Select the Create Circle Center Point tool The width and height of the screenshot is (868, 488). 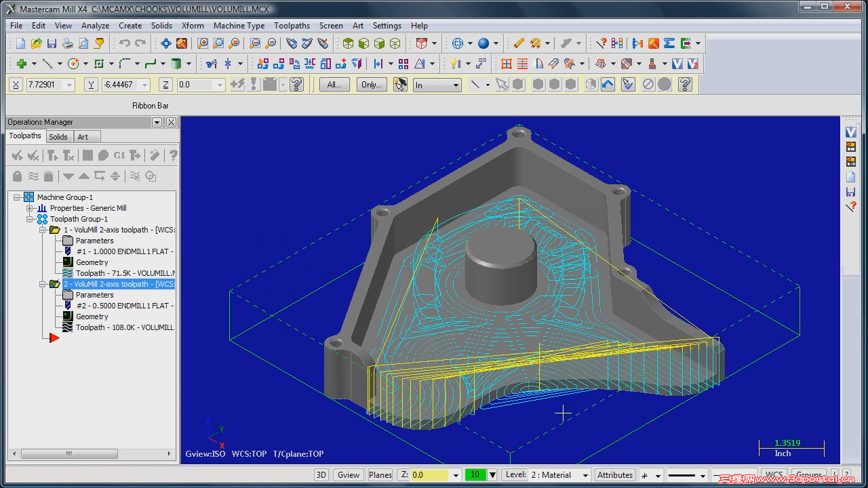pyautogui.click(x=73, y=64)
